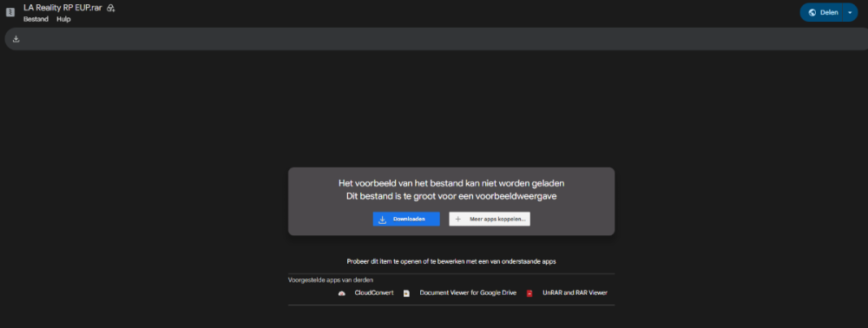Screen dimensions: 868x328
Task: Click the Document Viewer app icon
Action: click(x=406, y=293)
